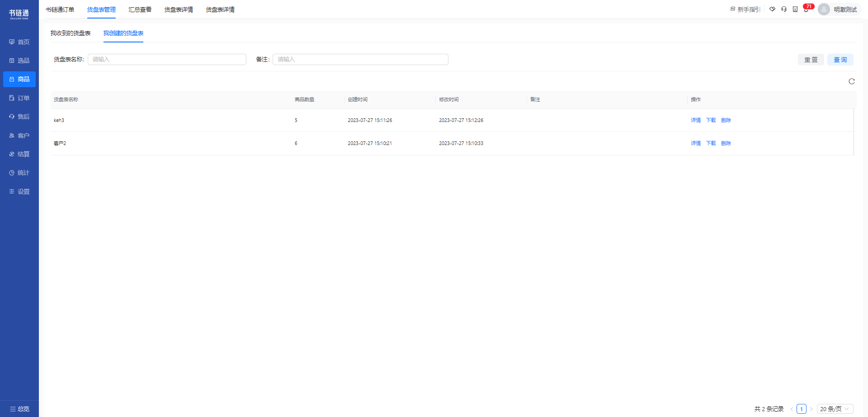Click the 商品数量 column header
This screenshot has height=417, width=868.
(304, 99)
